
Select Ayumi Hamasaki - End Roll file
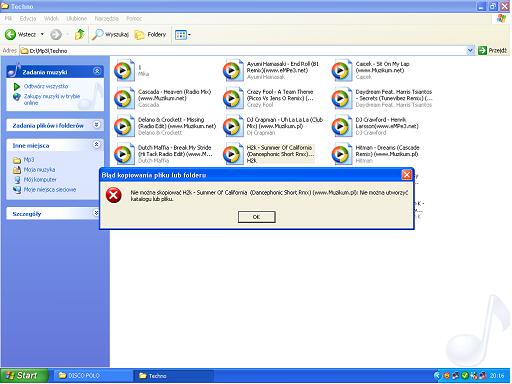pyautogui.click(x=271, y=70)
